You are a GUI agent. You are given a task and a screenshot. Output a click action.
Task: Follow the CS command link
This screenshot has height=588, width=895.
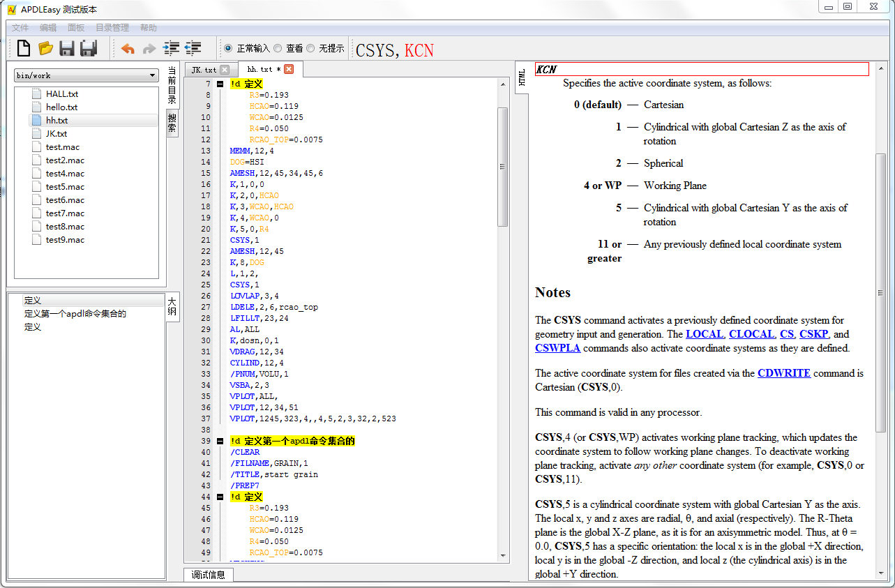786,334
